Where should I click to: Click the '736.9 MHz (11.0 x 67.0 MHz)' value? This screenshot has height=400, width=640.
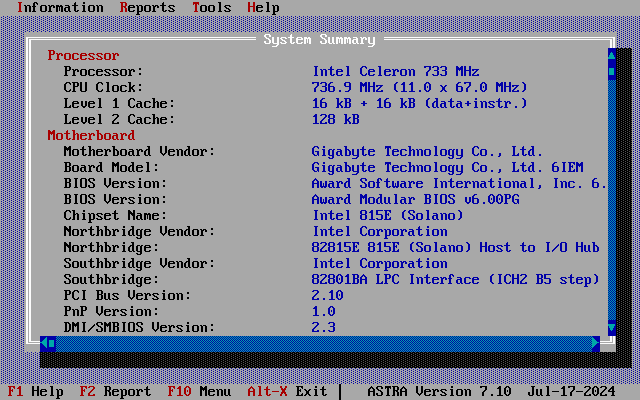pos(419,87)
